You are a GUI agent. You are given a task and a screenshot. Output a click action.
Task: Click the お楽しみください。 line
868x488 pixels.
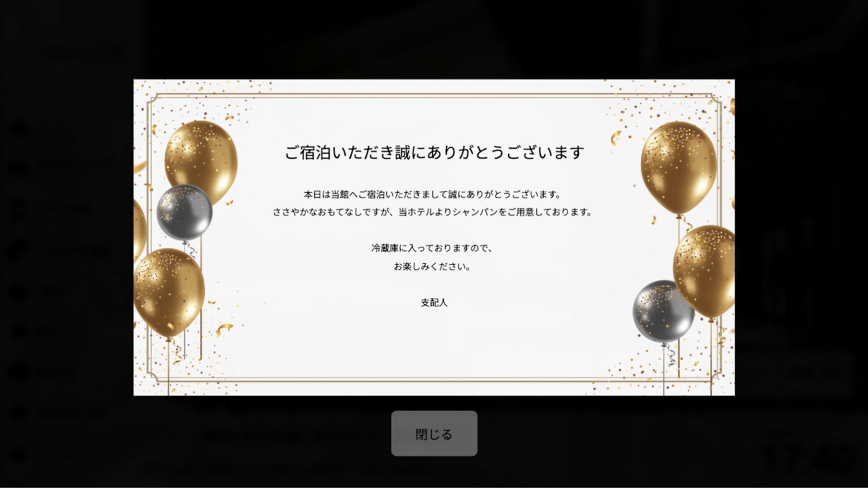tap(432, 266)
